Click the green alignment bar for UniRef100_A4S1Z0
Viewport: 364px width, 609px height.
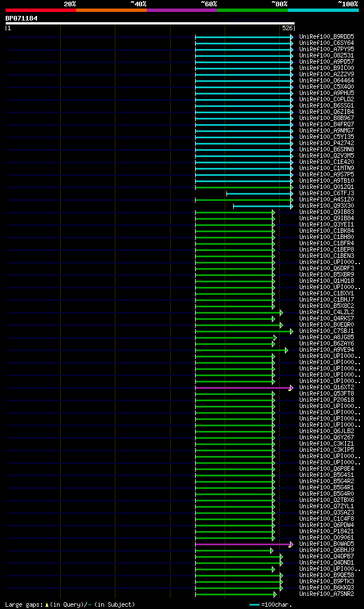pyautogui.click(x=244, y=200)
